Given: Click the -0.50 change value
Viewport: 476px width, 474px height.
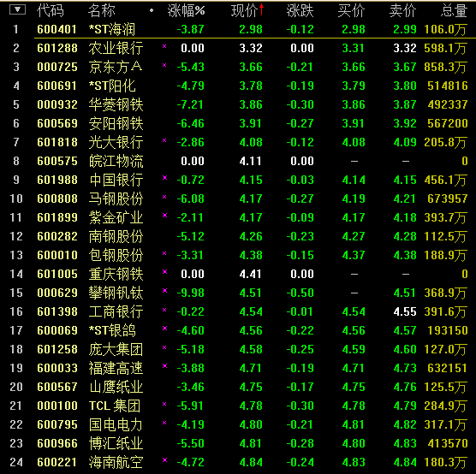Looking at the screenshot, I should point(300,293).
